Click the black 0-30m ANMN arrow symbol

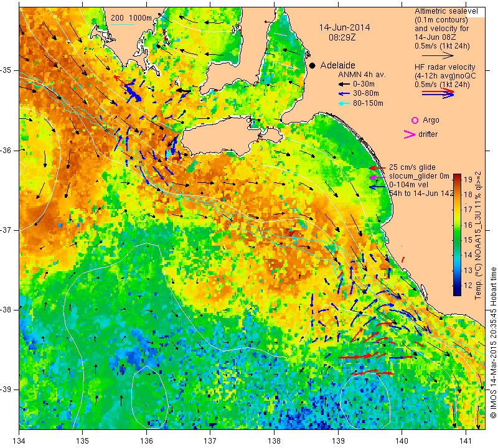coord(344,84)
